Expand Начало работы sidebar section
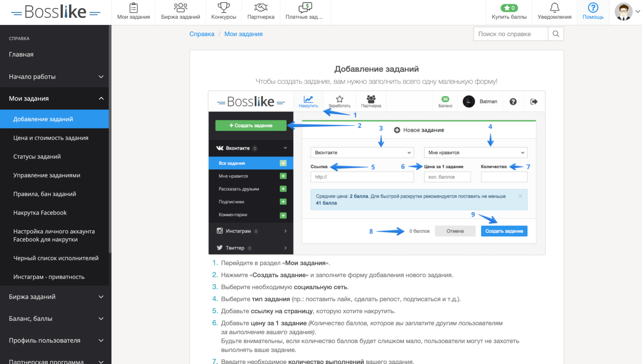This screenshot has width=642, height=364. pos(55,77)
